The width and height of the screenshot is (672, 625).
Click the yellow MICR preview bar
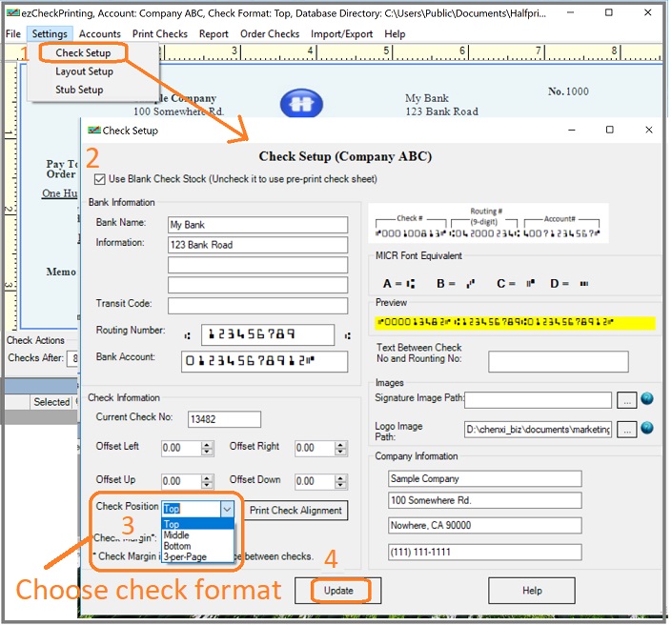pos(515,323)
